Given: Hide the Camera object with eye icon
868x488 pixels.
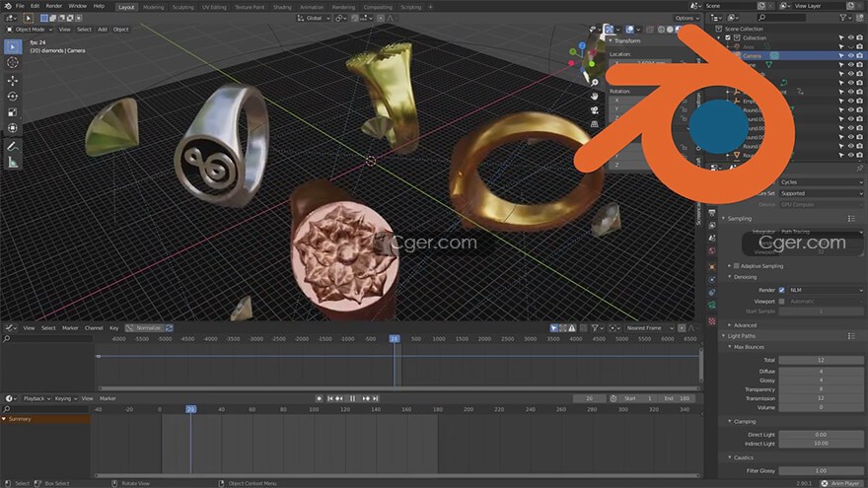Looking at the screenshot, I should coord(851,56).
